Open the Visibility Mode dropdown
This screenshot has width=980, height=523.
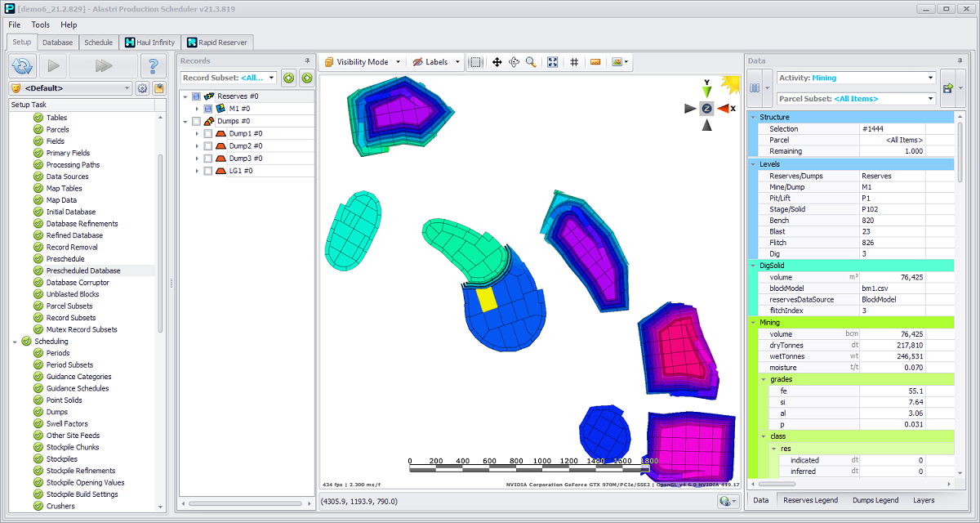[x=363, y=62]
